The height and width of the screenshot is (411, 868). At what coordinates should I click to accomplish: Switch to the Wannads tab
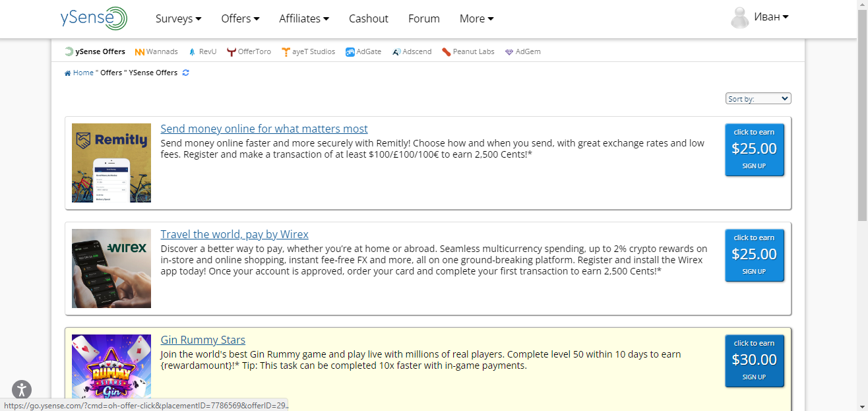tap(156, 51)
